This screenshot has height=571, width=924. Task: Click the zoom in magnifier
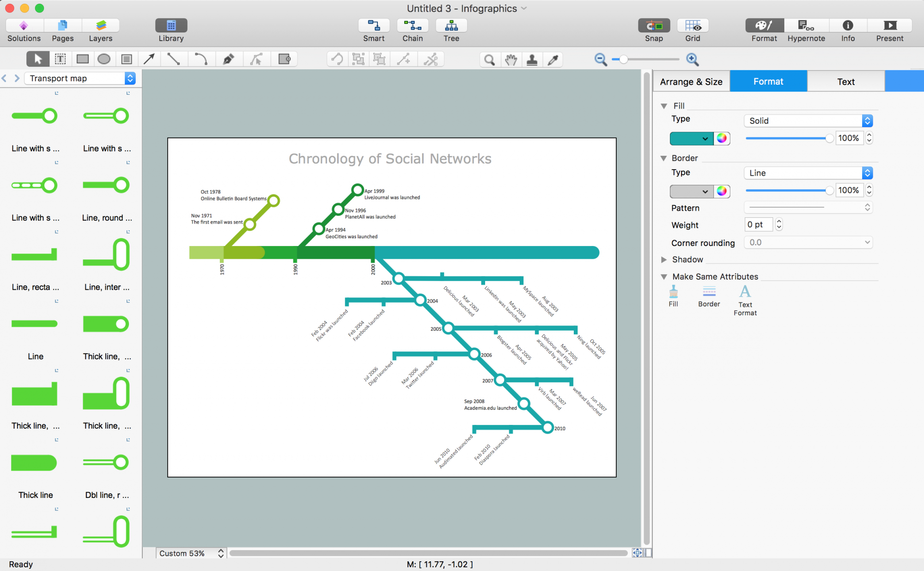click(692, 59)
